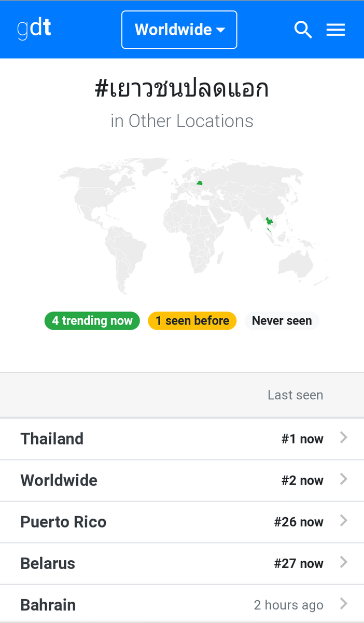The image size is (364, 623).
Task: Open the Worldwide location dropdown
Action: pyautogui.click(x=179, y=30)
